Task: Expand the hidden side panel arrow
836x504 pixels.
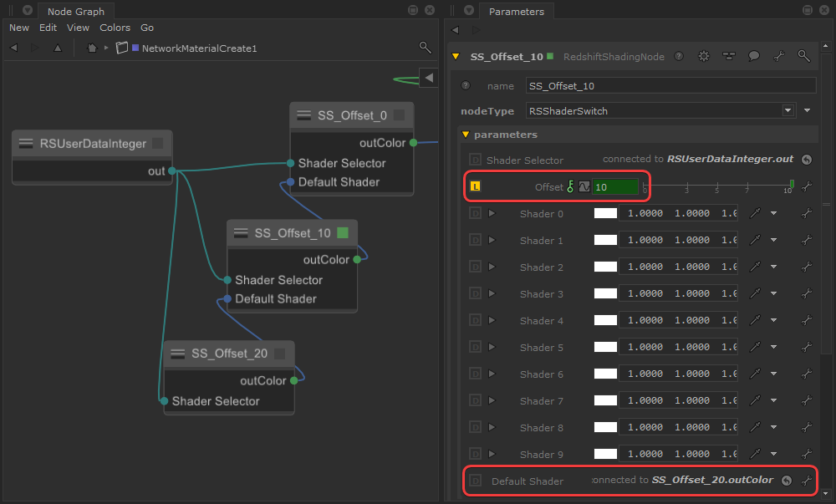Action: coord(429,78)
